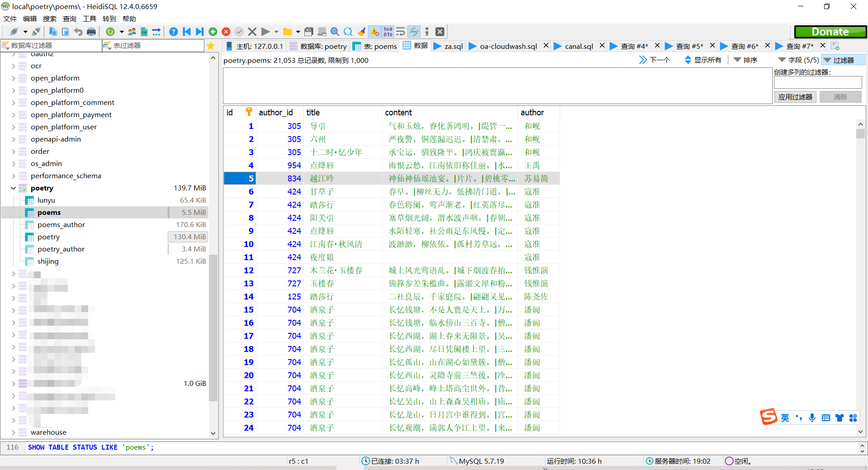Image resolution: width=868 pixels, height=470 pixels.
Task: Open dropdown arrow next to refresh icon
Action: (121, 32)
